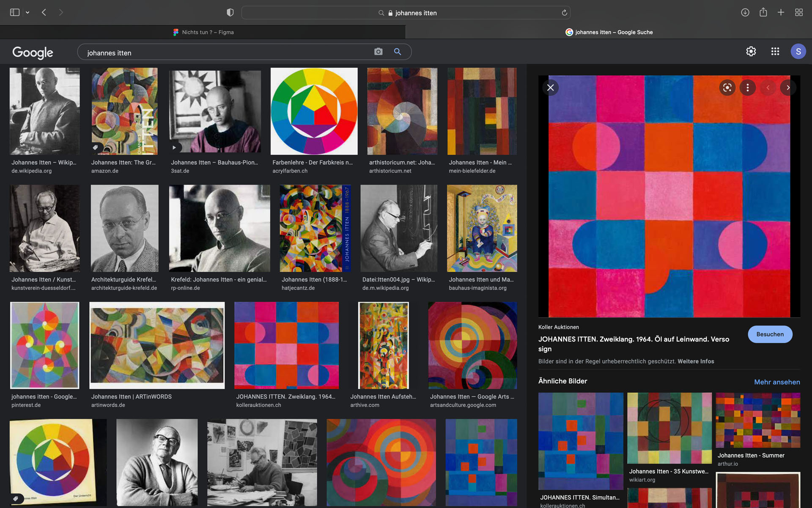Open the rp-online.de Krefeld photo
The height and width of the screenshot is (508, 812).
point(219,228)
